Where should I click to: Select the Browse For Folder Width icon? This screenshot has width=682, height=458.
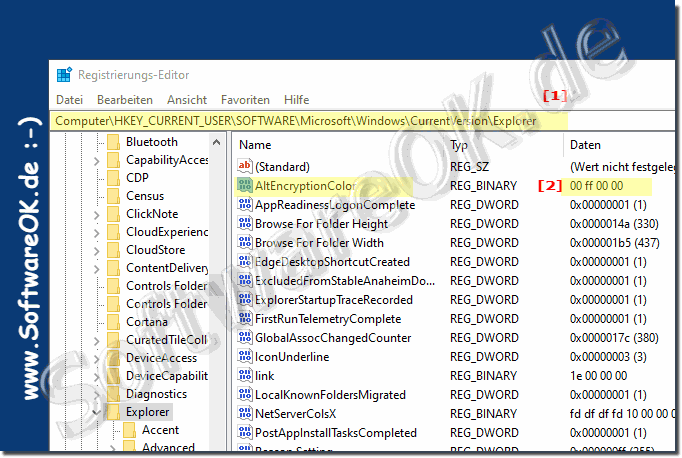point(245,243)
